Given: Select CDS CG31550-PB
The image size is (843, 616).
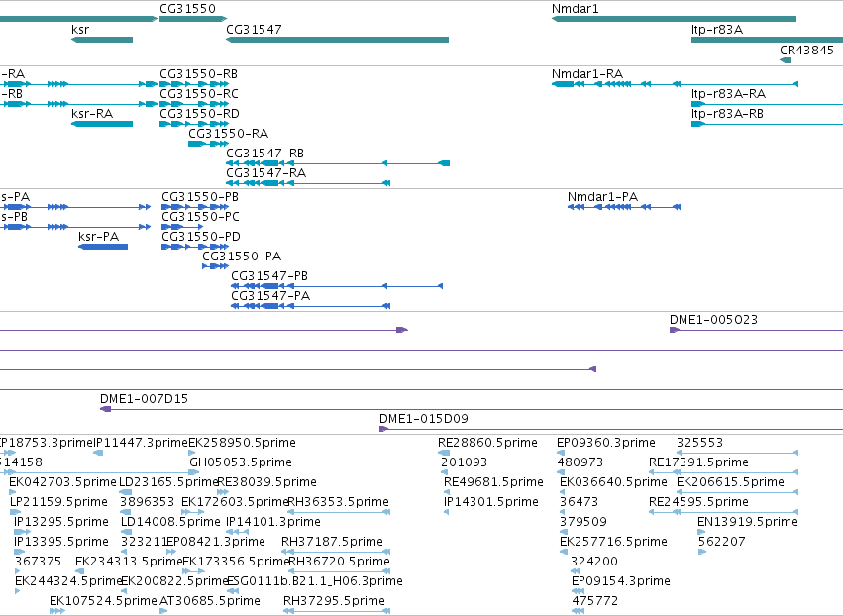Looking at the screenshot, I should click(x=195, y=207).
